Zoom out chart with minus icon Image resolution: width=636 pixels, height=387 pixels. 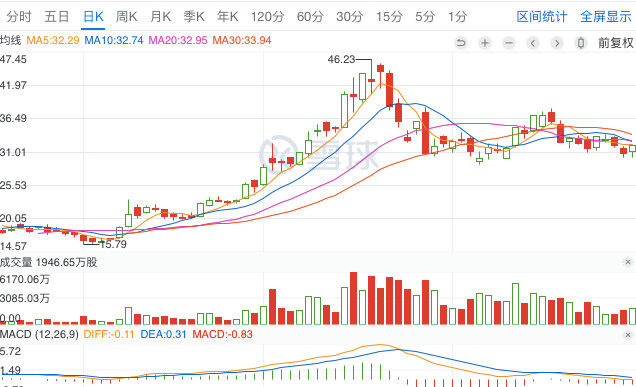509,43
